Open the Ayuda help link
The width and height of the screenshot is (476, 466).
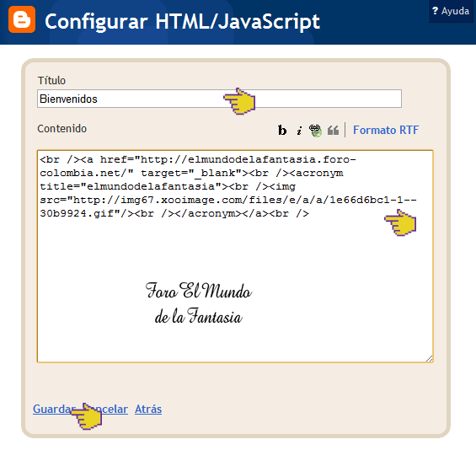(451, 11)
